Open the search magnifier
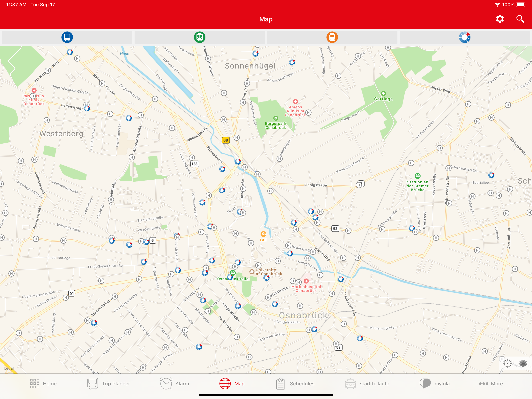 pos(520,19)
